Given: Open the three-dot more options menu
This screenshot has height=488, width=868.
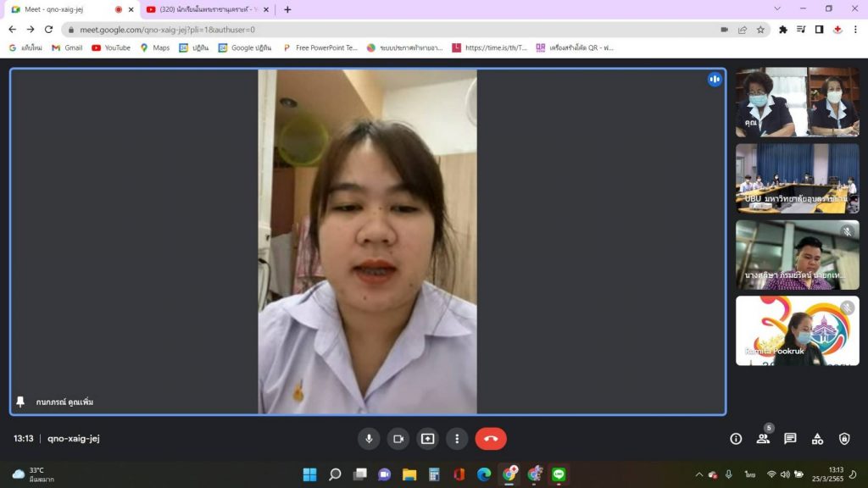Looking at the screenshot, I should [457, 439].
